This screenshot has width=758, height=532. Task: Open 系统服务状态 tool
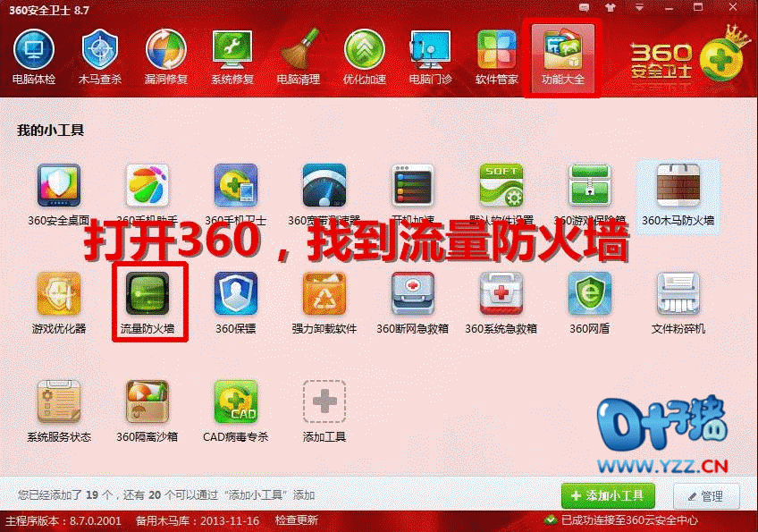point(58,411)
